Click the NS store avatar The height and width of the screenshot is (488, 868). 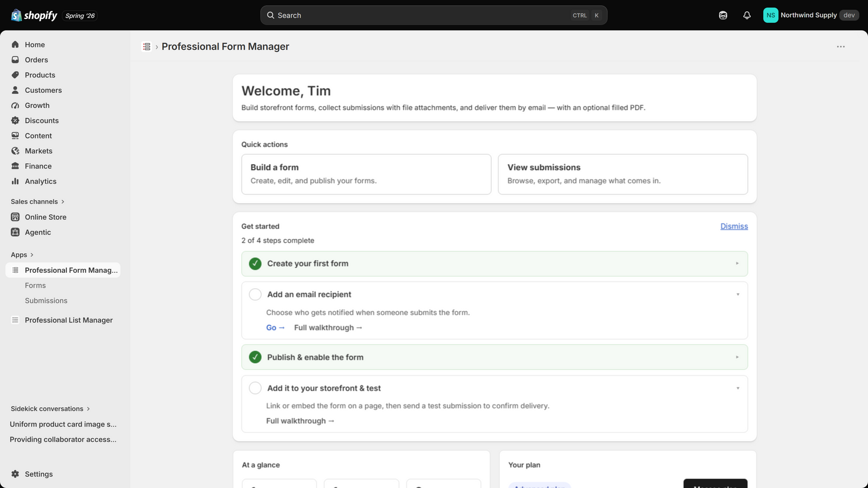[770, 15]
